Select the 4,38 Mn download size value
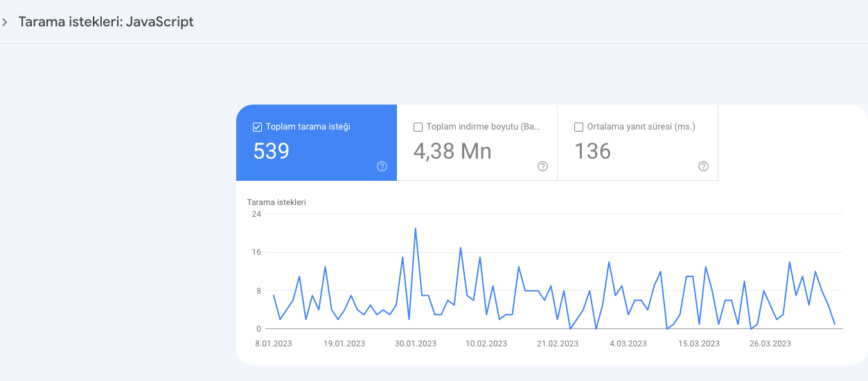Screen dimensions: 868x381 (452, 151)
